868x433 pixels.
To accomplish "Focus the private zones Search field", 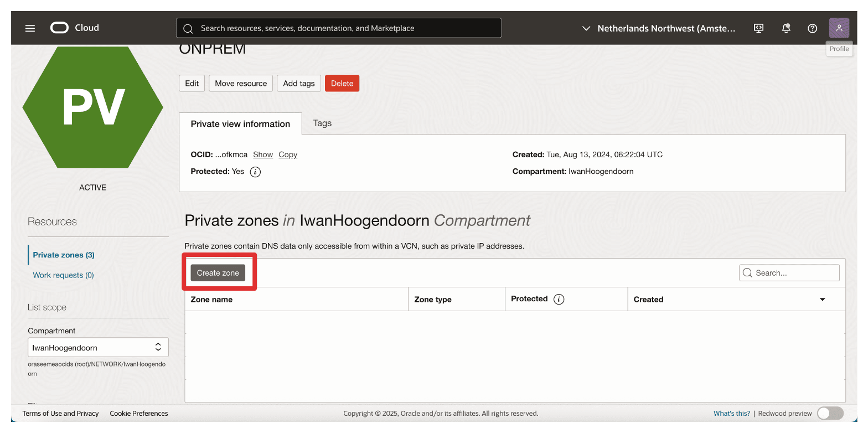I will tap(789, 273).
